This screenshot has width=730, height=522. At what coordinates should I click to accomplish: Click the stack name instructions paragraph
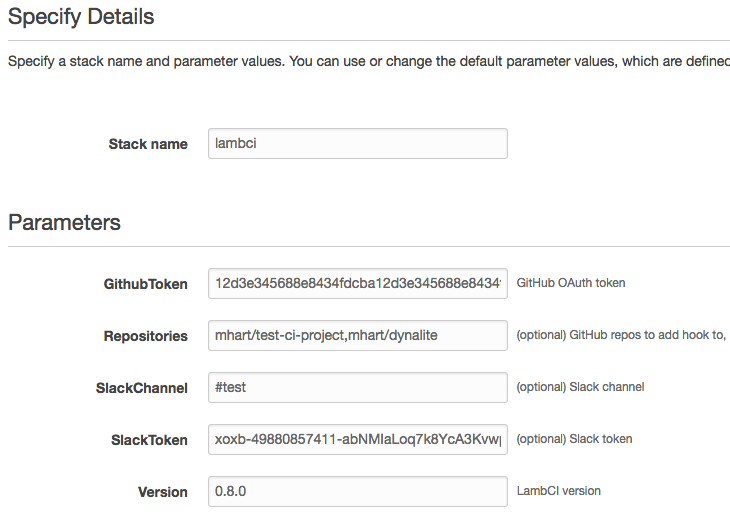click(368, 61)
